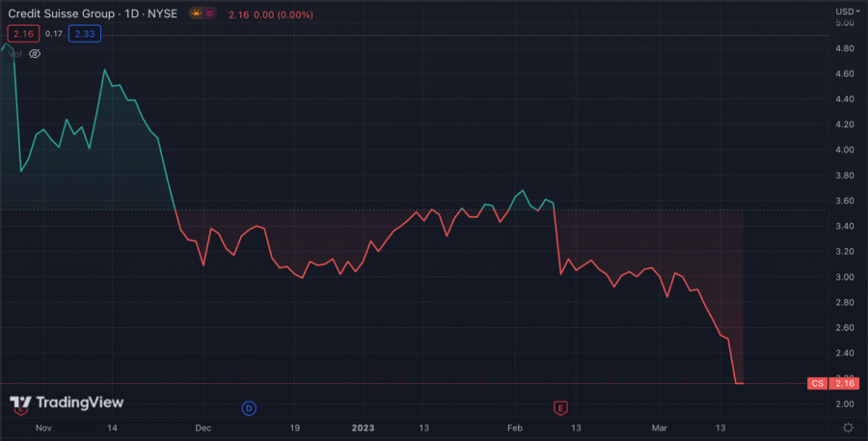868x441 pixels.
Task: Click the Feb date axis label
Action: click(515, 428)
